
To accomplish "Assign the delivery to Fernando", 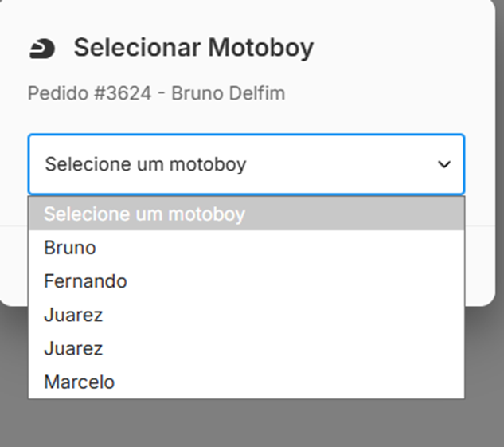I will pos(85,281).
